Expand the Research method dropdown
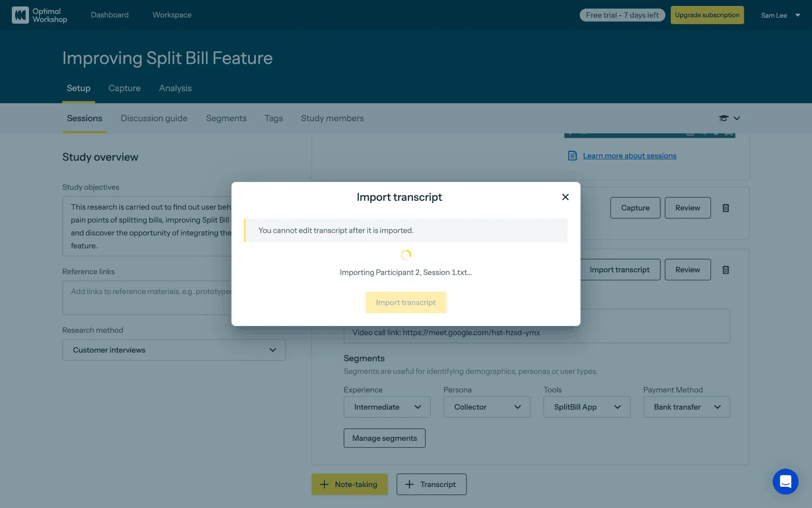This screenshot has height=508, width=812. [174, 350]
